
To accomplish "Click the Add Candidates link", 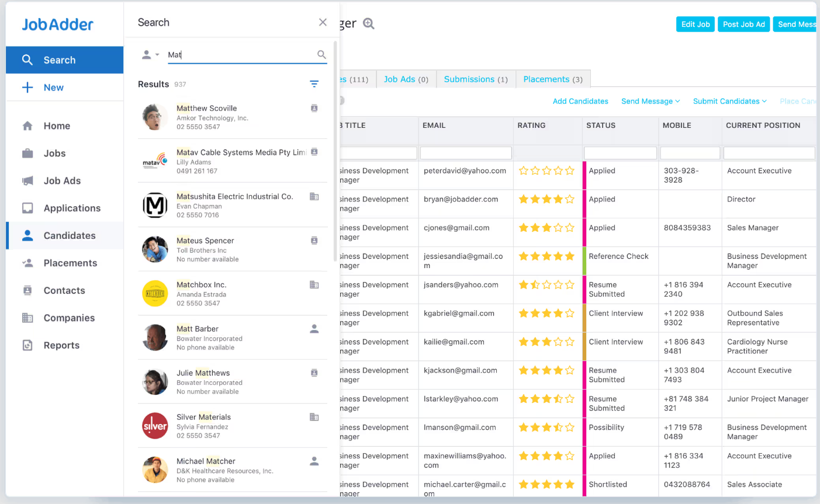I will pos(580,101).
